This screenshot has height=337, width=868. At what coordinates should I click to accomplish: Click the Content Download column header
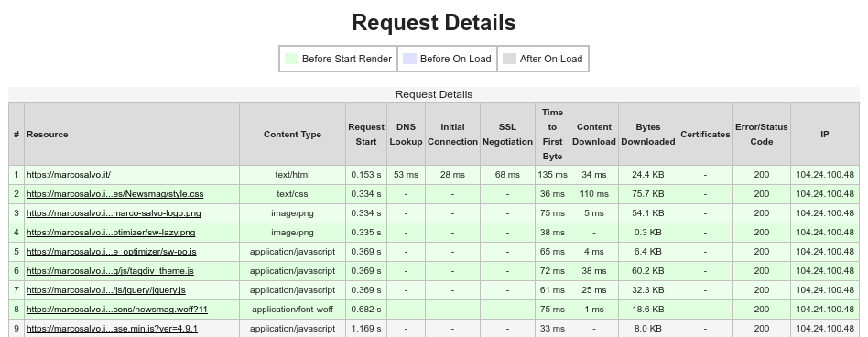[x=594, y=135]
